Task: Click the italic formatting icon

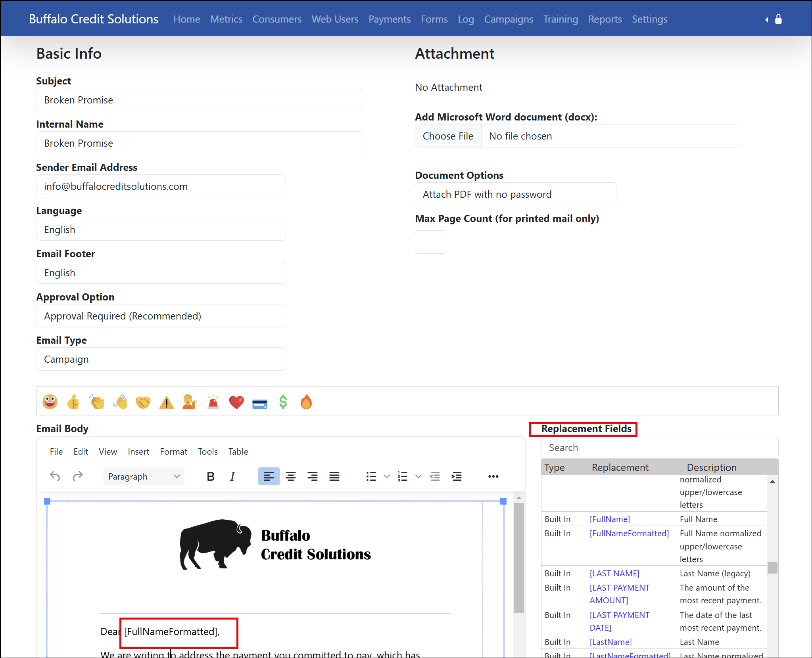Action: pos(232,476)
